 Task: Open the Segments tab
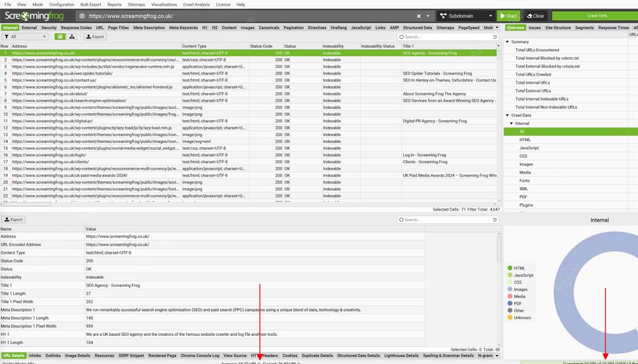coord(584,27)
